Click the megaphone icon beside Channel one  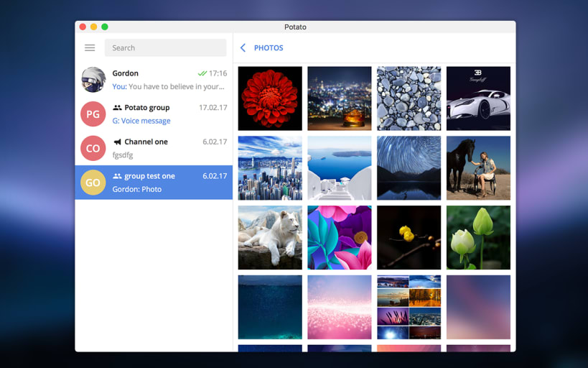click(x=117, y=142)
